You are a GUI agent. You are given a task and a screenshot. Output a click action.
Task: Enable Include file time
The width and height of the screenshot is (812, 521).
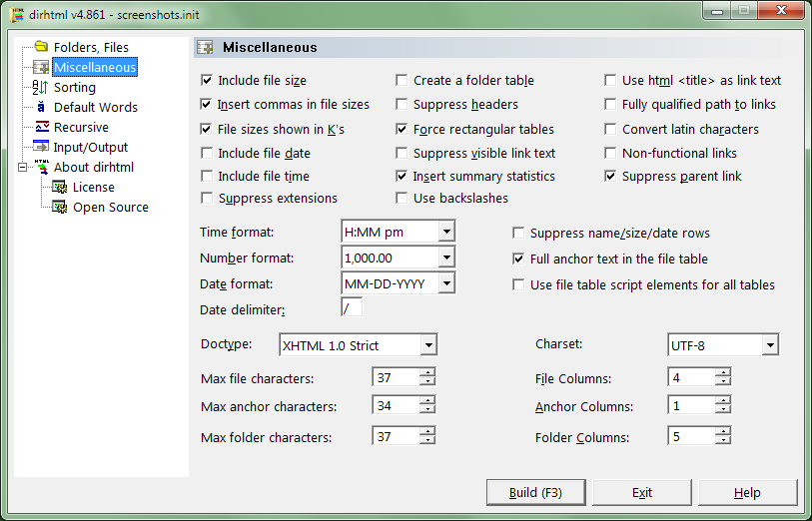click(207, 176)
